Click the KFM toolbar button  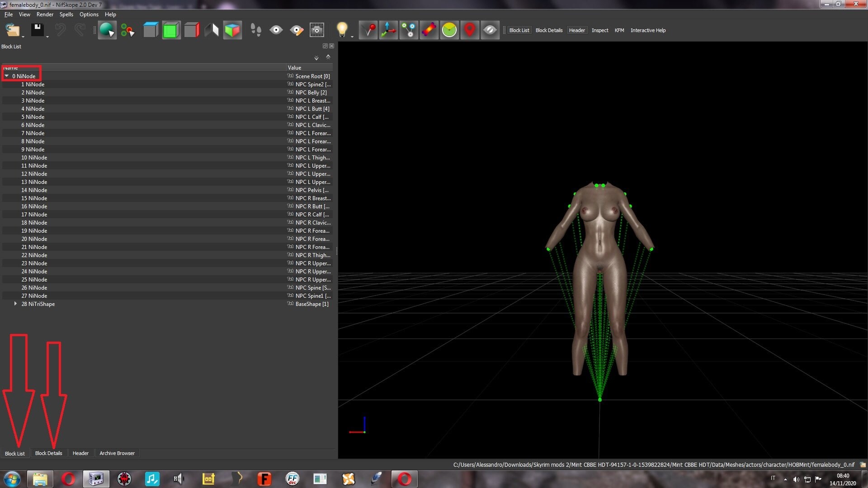(x=619, y=30)
